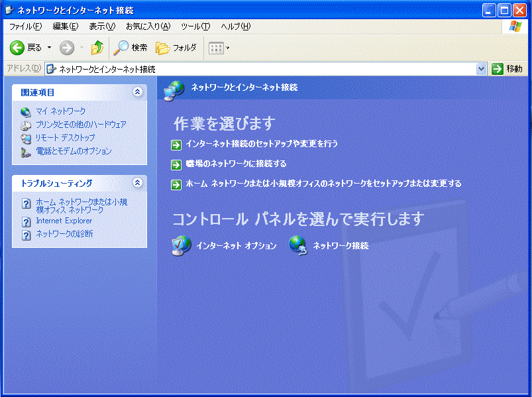Click the printer icon beside プリンタとその他のハードウェア
The height and width of the screenshot is (397, 532).
tap(26, 125)
